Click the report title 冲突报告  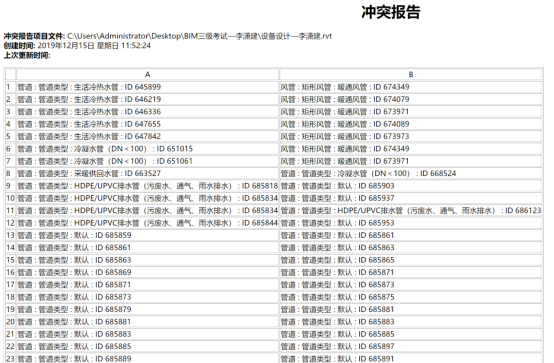390,12
